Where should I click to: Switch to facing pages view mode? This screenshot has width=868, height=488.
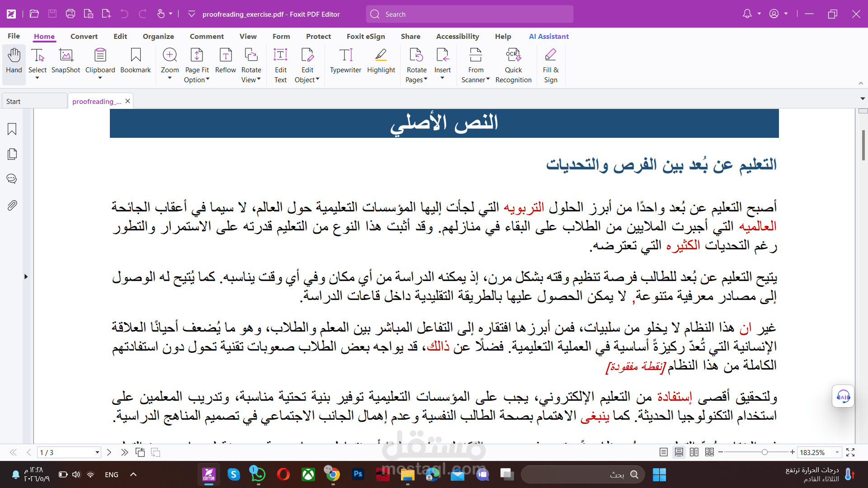694,452
